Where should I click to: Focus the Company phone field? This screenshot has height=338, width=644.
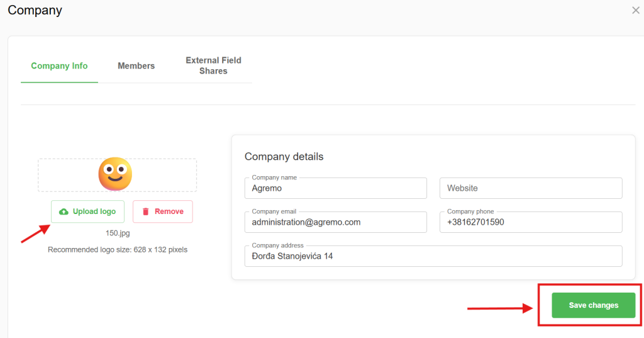[x=530, y=222]
